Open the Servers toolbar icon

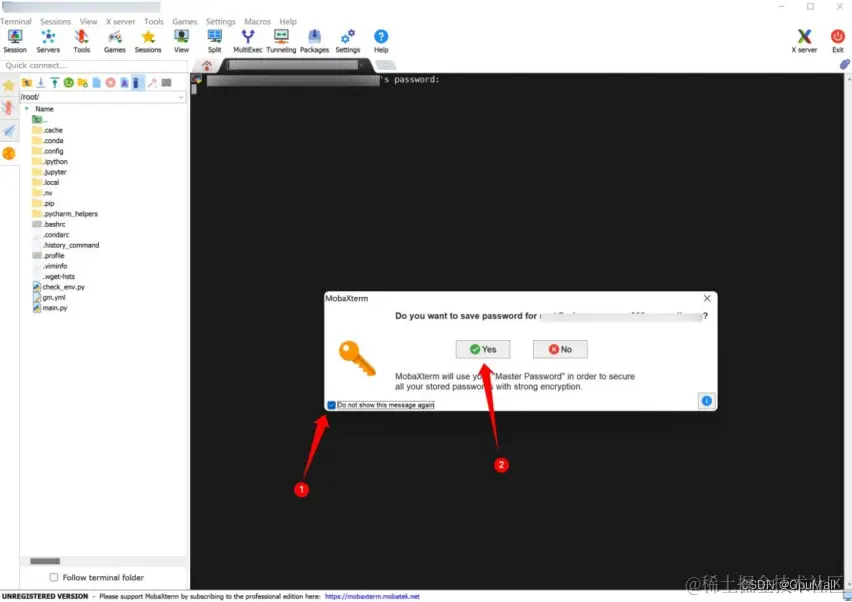pyautogui.click(x=48, y=41)
